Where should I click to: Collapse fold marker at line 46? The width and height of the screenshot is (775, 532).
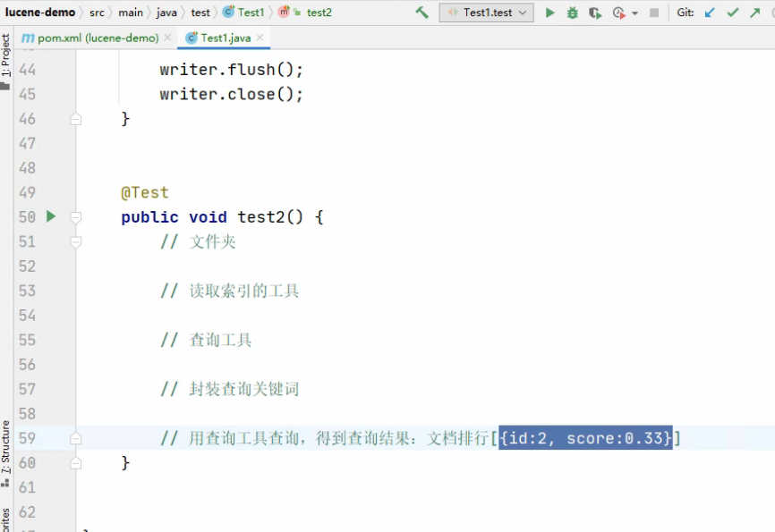pyautogui.click(x=76, y=119)
